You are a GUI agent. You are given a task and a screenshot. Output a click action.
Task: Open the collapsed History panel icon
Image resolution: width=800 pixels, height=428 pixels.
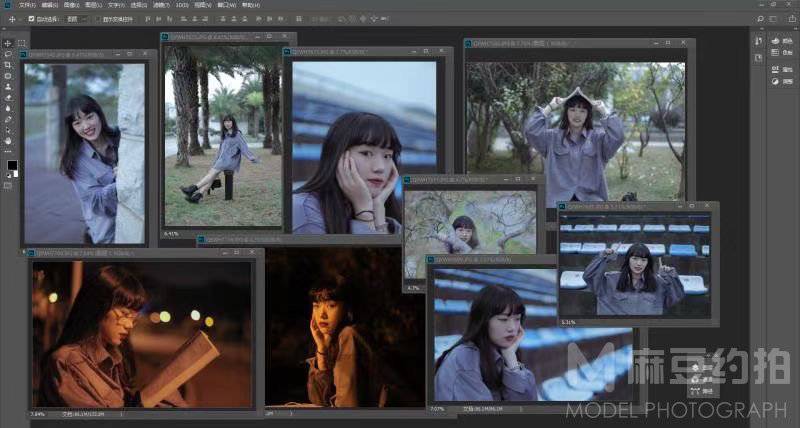(x=758, y=41)
